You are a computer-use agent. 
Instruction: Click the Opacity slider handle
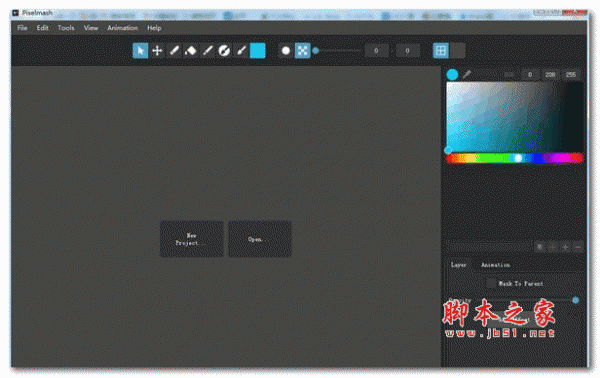click(x=576, y=300)
